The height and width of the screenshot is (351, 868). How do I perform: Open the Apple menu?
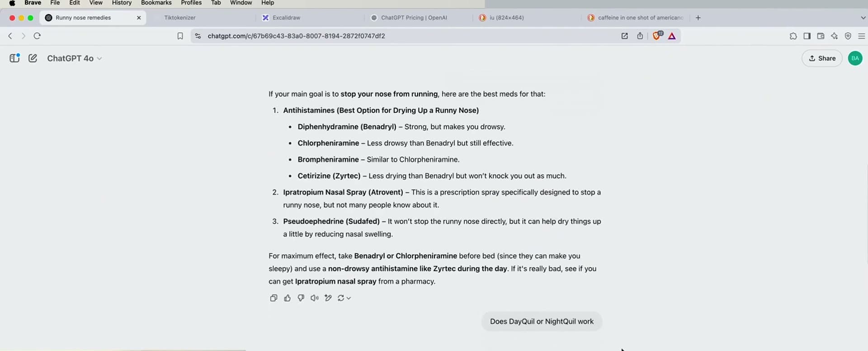(x=12, y=3)
